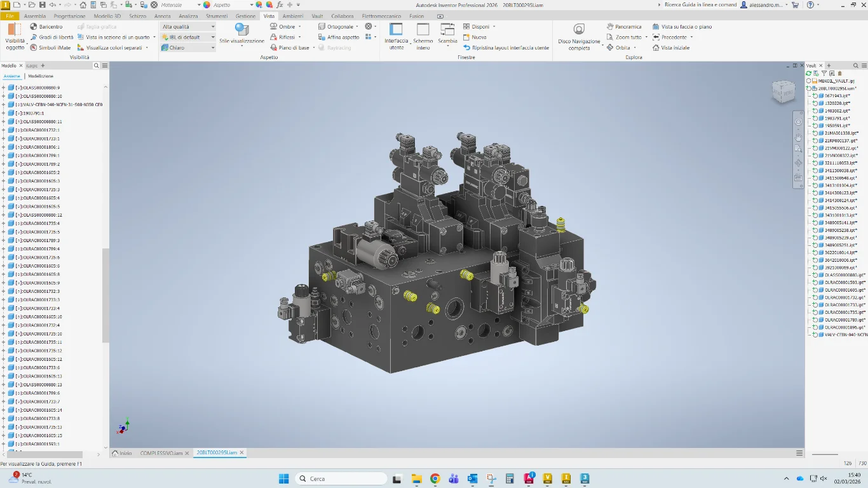Refresh the Vault browser with green arrows
Viewport: 868px width, 488px height.
[809, 74]
